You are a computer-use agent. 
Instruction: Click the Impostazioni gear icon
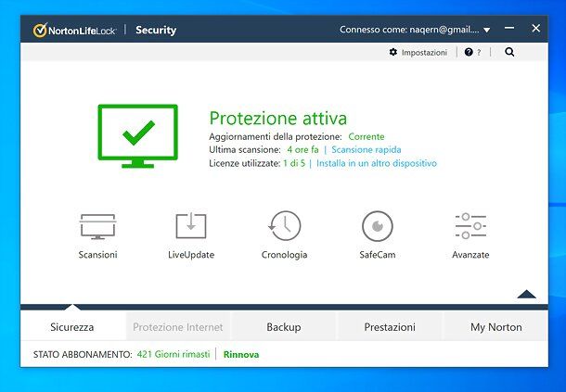393,52
